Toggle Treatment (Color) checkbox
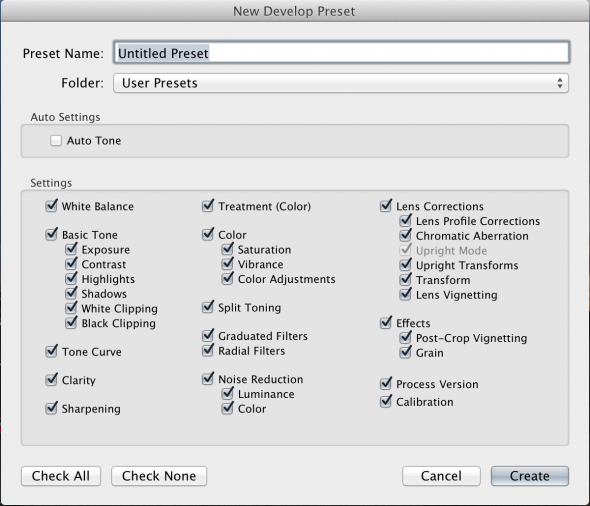The width and height of the screenshot is (590, 506). (208, 206)
